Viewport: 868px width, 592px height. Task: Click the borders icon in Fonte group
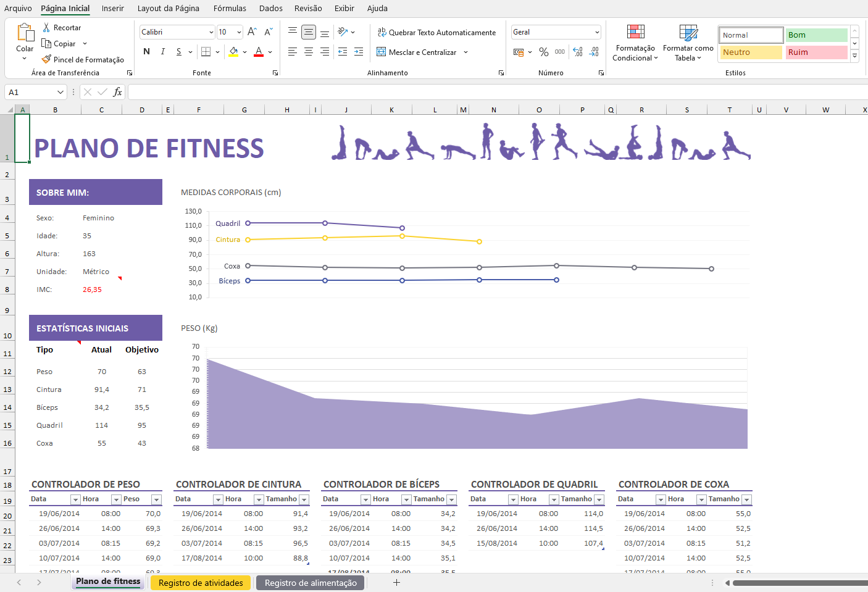(x=206, y=52)
